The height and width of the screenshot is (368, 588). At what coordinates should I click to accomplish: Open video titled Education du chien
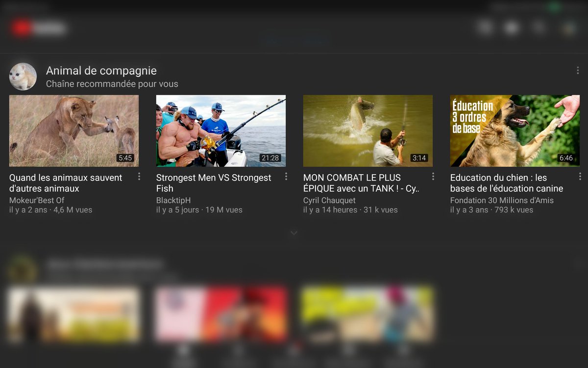507,183
